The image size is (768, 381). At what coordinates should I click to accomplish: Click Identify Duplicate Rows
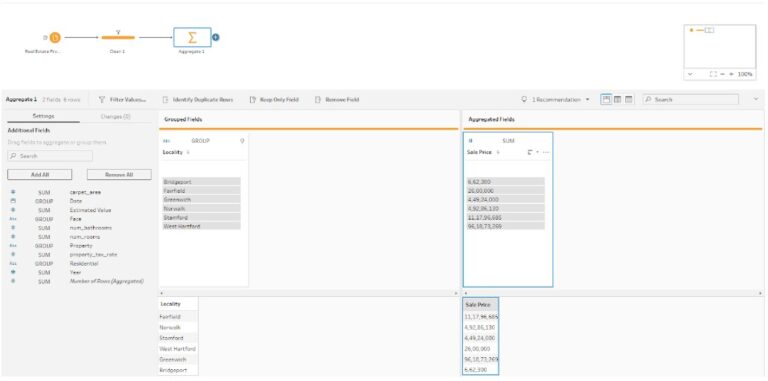(x=198, y=99)
